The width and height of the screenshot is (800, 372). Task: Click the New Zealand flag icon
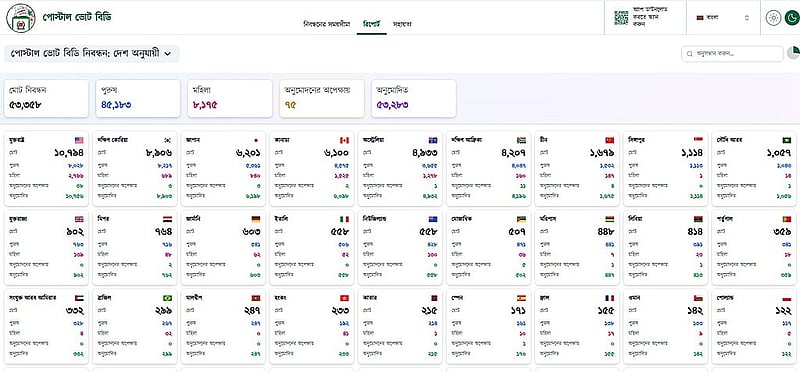tap(433, 219)
